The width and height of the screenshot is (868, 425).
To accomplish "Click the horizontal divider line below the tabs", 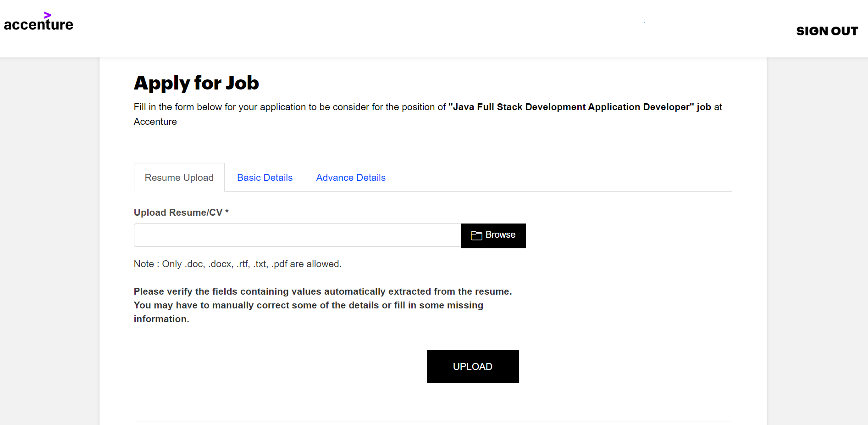I will coord(478,191).
